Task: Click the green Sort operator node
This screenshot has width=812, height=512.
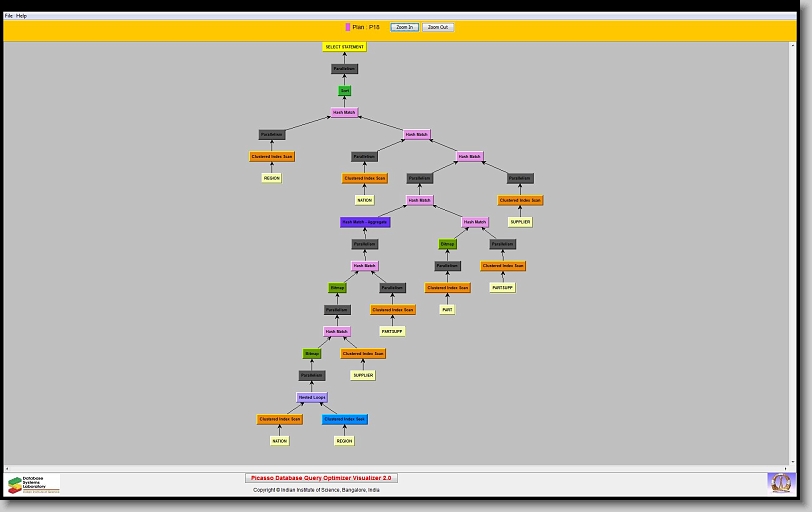Action: (x=344, y=91)
